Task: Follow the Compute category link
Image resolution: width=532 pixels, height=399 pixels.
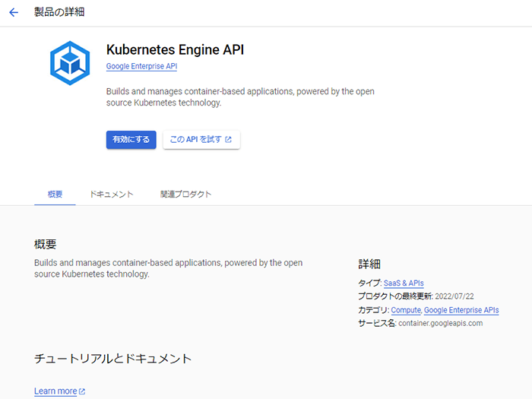Action: click(x=406, y=310)
